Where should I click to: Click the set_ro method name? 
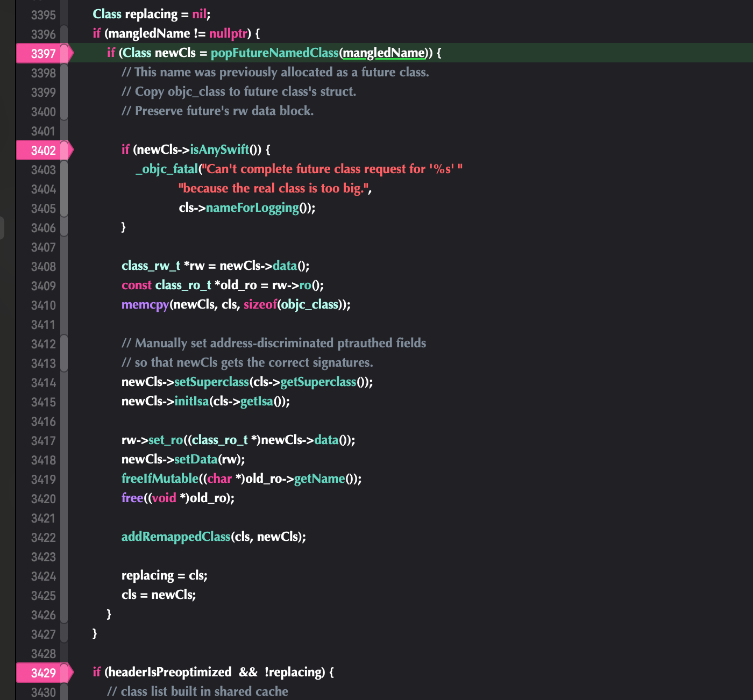coord(166,440)
